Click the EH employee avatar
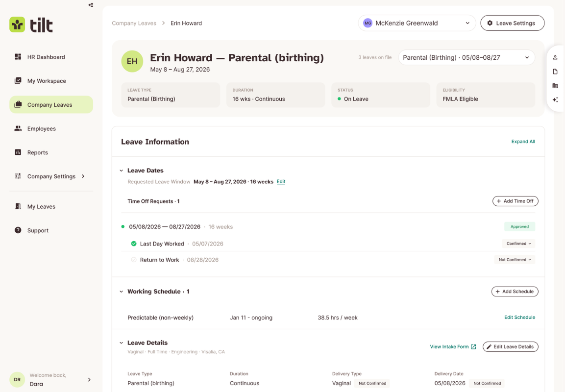The height and width of the screenshot is (392, 565). [132, 61]
